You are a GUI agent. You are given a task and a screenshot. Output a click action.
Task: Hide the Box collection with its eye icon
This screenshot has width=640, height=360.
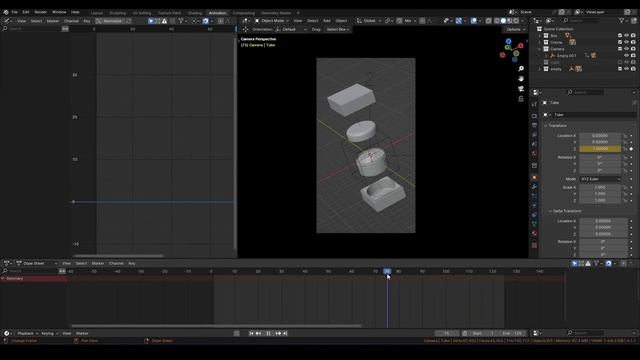tap(627, 36)
